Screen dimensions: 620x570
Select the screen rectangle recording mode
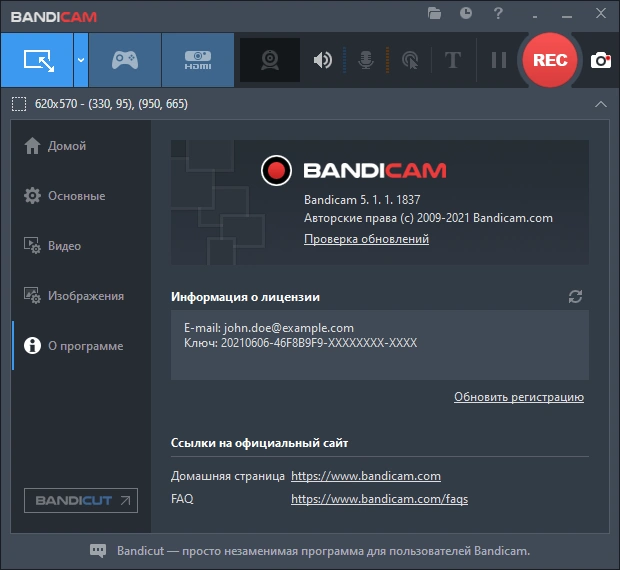pos(37,60)
